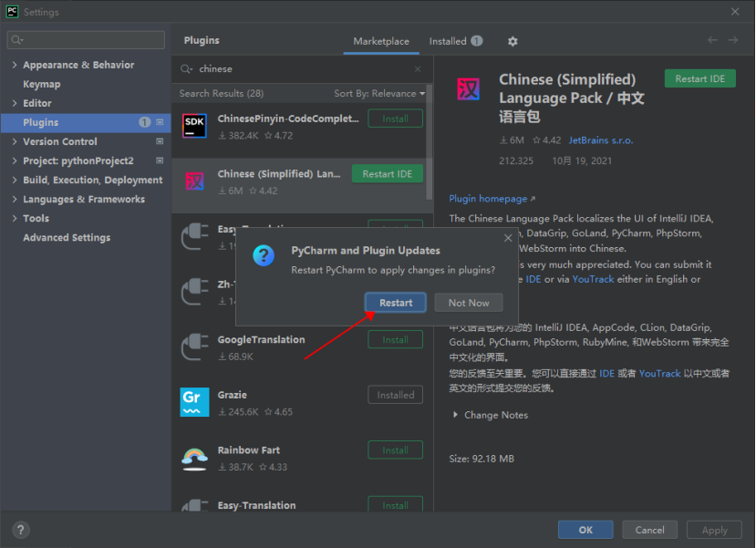The width and height of the screenshot is (756, 548).
Task: Expand the Editor settings node
Action: (15, 103)
